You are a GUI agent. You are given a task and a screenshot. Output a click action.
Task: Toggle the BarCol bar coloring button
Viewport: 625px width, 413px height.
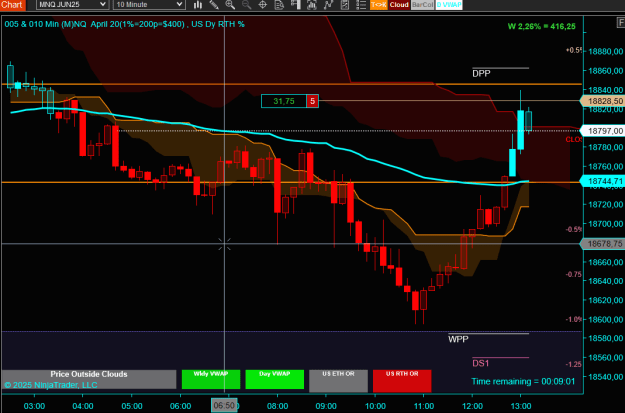pos(422,5)
